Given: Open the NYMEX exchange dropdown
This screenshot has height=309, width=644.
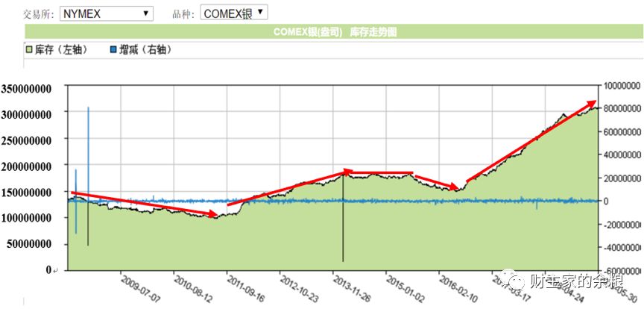Looking at the screenshot, I should [107, 13].
